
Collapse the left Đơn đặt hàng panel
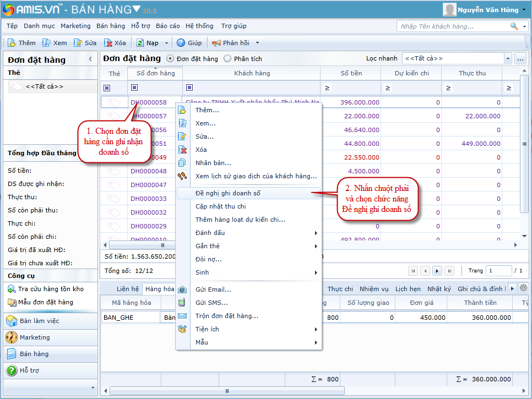click(90, 59)
